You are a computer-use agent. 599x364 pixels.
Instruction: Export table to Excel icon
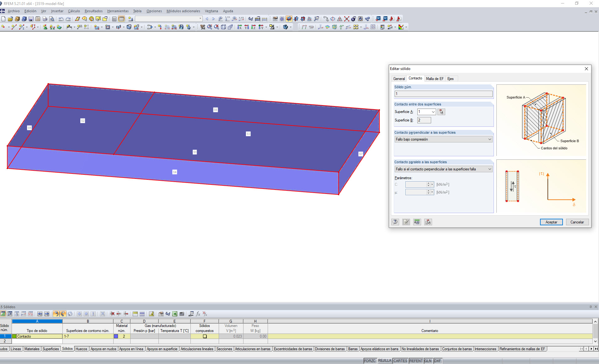coord(175,314)
